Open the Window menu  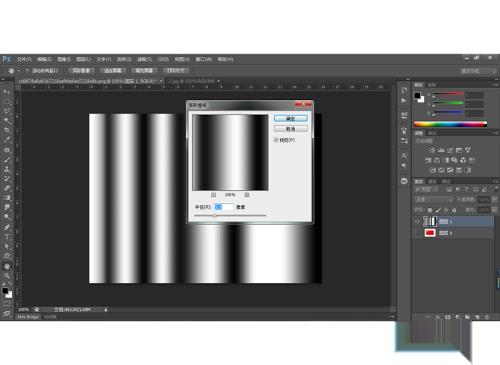tap(204, 59)
